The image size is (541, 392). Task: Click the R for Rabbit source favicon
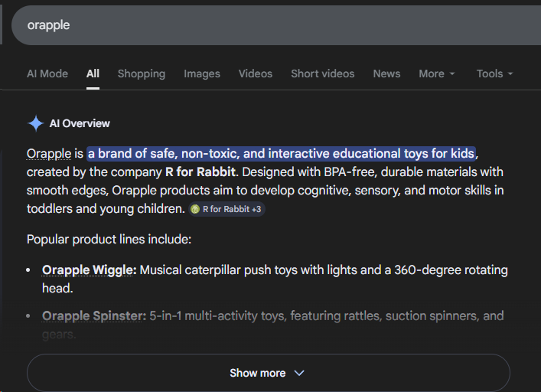[195, 209]
